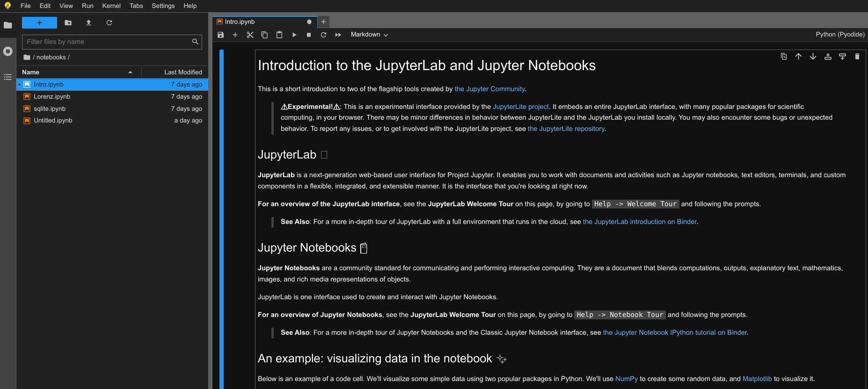
Task: Save the notebook with the save icon
Action: (x=221, y=35)
